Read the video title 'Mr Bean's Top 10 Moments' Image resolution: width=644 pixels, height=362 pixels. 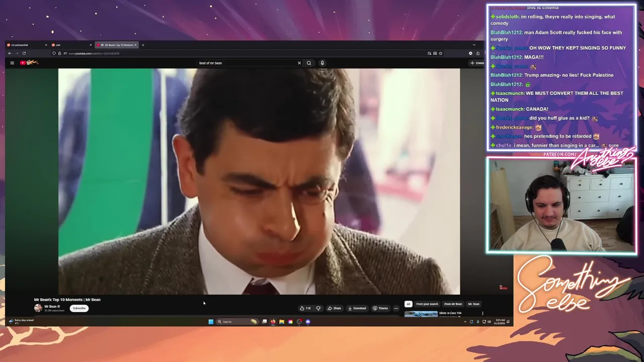pyautogui.click(x=67, y=300)
